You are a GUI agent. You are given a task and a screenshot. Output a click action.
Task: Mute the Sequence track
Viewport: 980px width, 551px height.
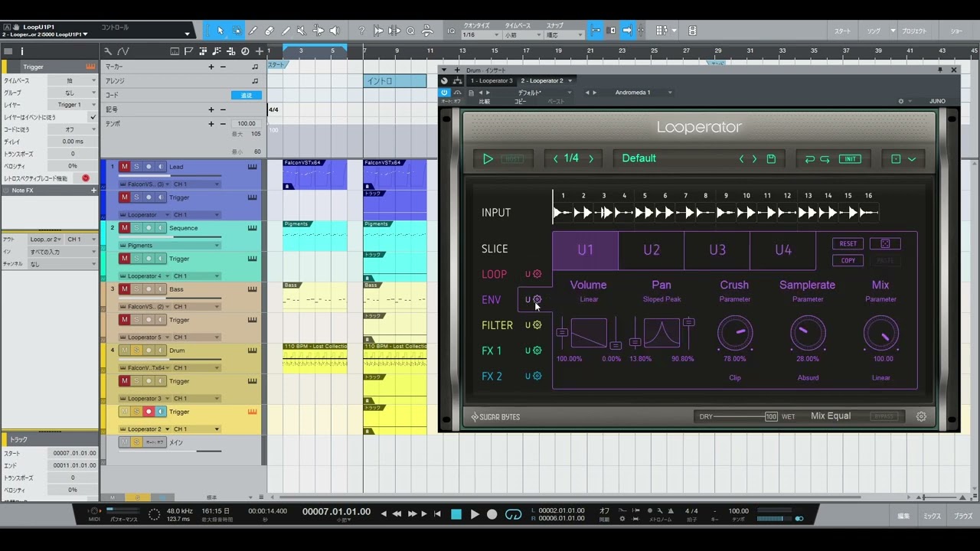coord(124,228)
